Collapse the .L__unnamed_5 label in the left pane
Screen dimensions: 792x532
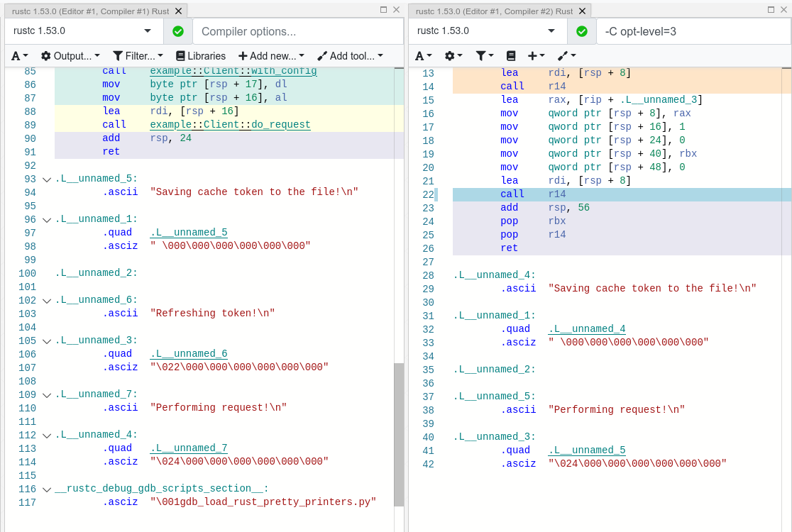(46, 179)
